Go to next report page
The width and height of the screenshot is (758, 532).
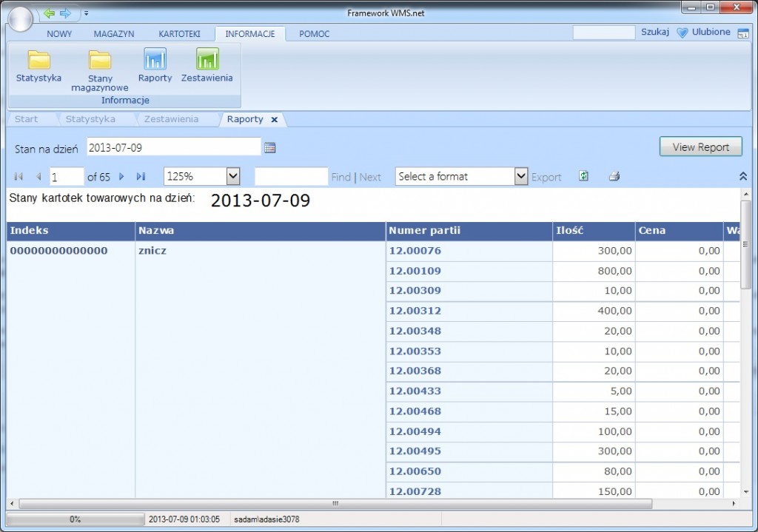121,177
